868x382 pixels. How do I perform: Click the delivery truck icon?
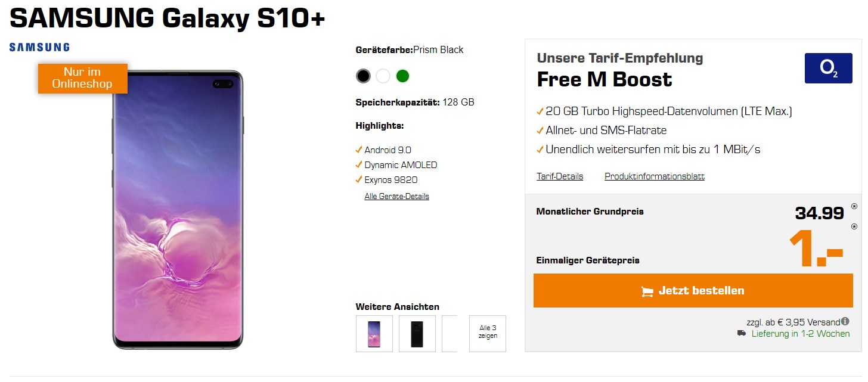(x=742, y=334)
